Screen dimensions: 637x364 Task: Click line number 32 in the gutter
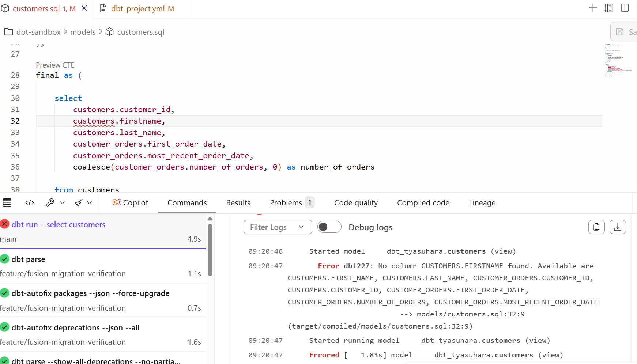(15, 121)
